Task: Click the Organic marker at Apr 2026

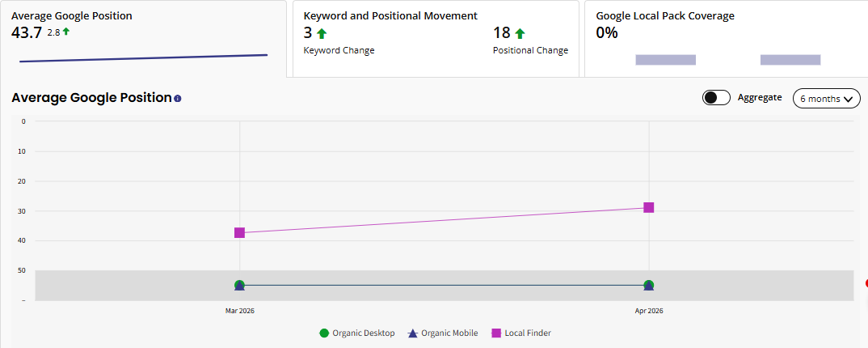Action: pyautogui.click(x=648, y=285)
